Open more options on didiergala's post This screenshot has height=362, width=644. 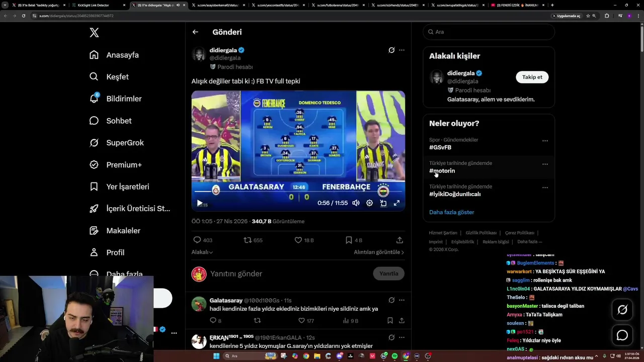pos(401,50)
